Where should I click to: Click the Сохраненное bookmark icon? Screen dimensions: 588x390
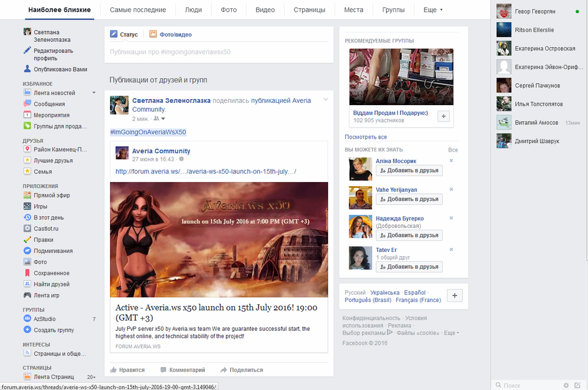[x=27, y=273]
